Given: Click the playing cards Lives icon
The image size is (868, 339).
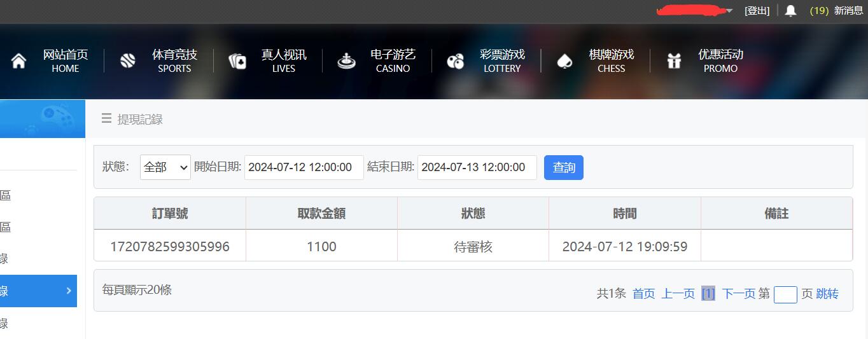Looking at the screenshot, I should [237, 61].
